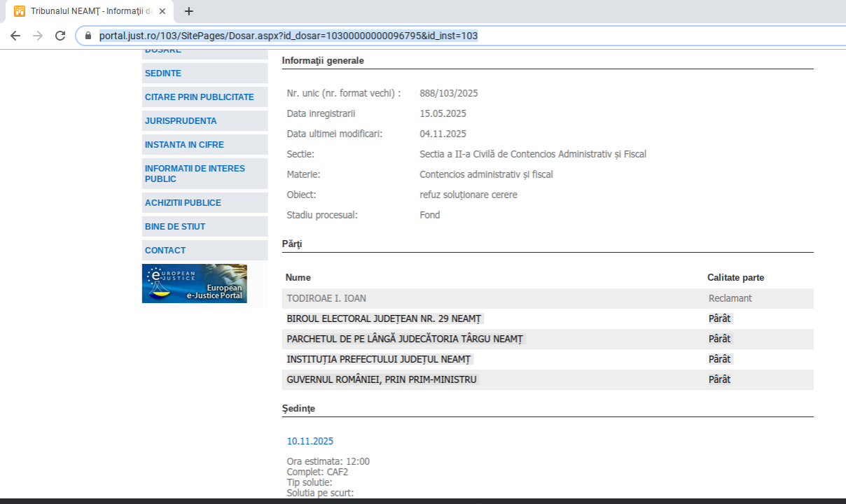
Task: Open BINE DE STIUT page
Action: tap(175, 227)
